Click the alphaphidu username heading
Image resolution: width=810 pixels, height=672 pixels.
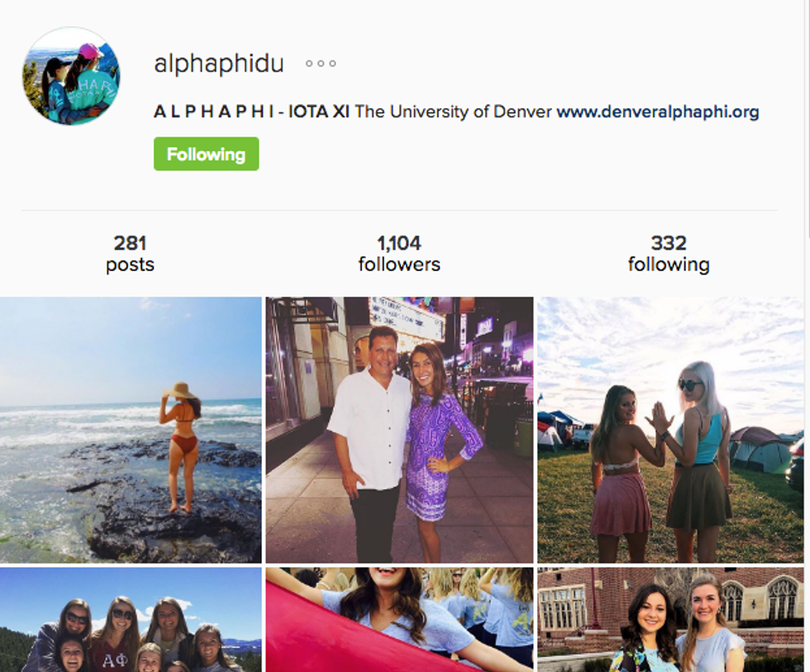click(219, 64)
